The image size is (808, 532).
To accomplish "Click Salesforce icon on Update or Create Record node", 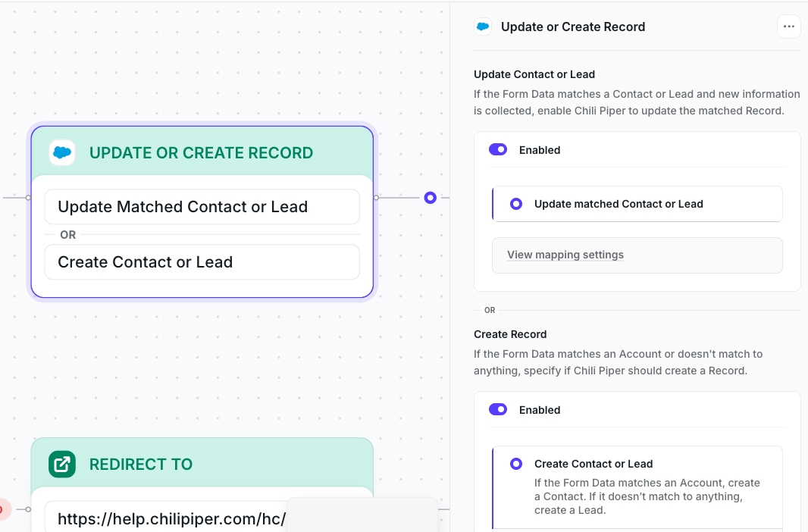I will (x=62, y=152).
